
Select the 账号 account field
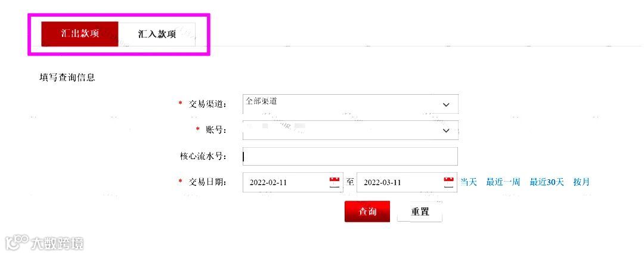click(x=351, y=130)
